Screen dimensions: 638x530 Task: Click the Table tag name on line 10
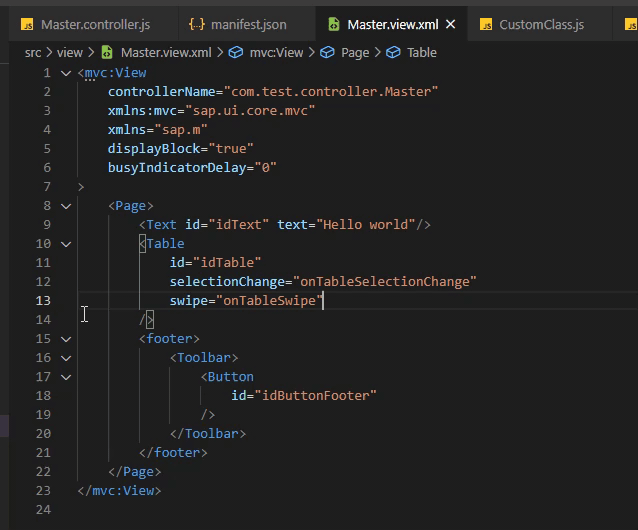166,244
